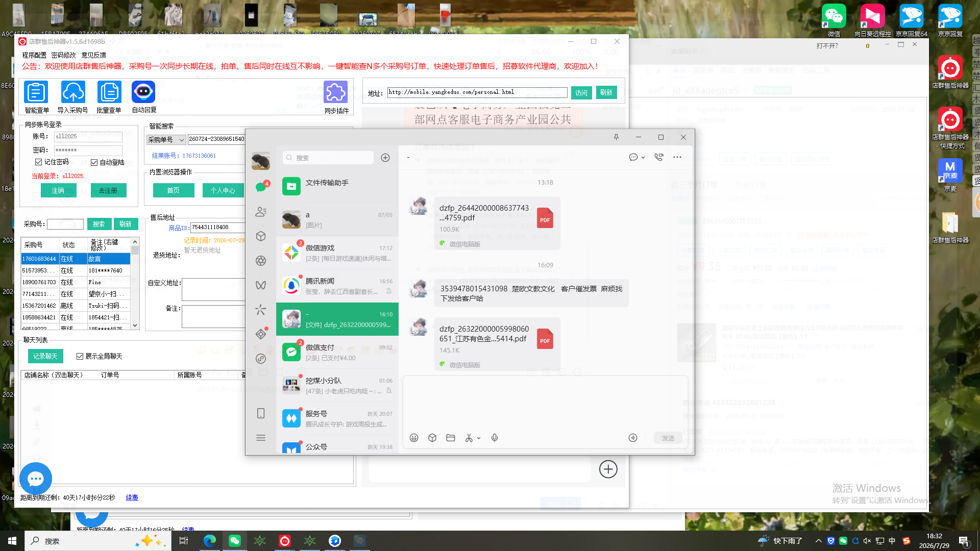Click the 搜索 button beside 采购号
Screen dimensions: 980x551
pos(99,224)
